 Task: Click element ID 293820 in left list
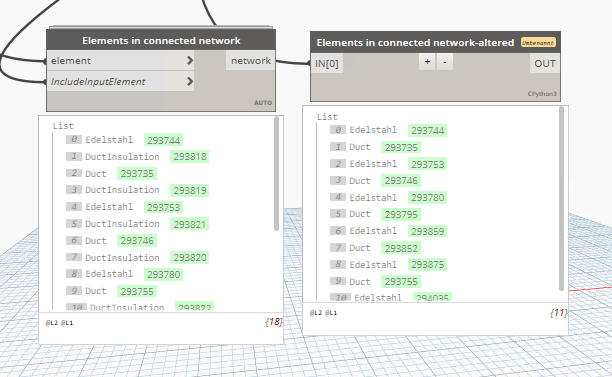tap(190, 258)
